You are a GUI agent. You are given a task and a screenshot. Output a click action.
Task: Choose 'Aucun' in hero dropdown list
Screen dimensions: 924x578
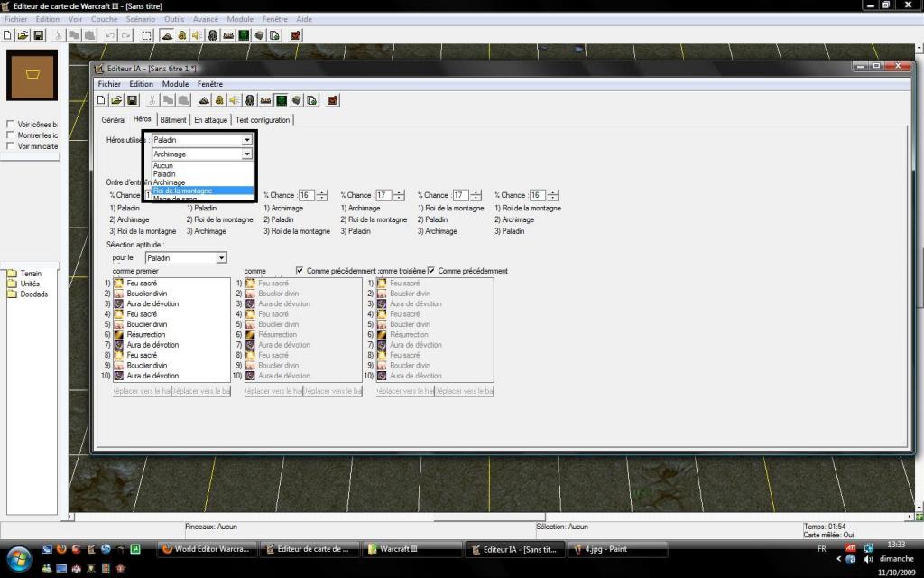[x=203, y=166]
